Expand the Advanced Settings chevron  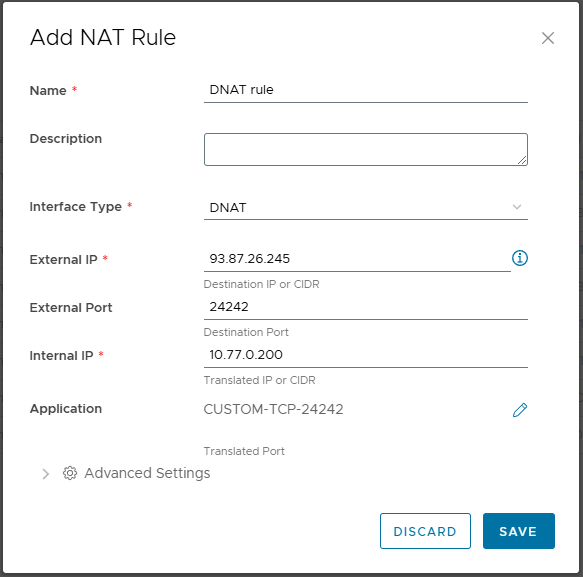(x=45, y=474)
